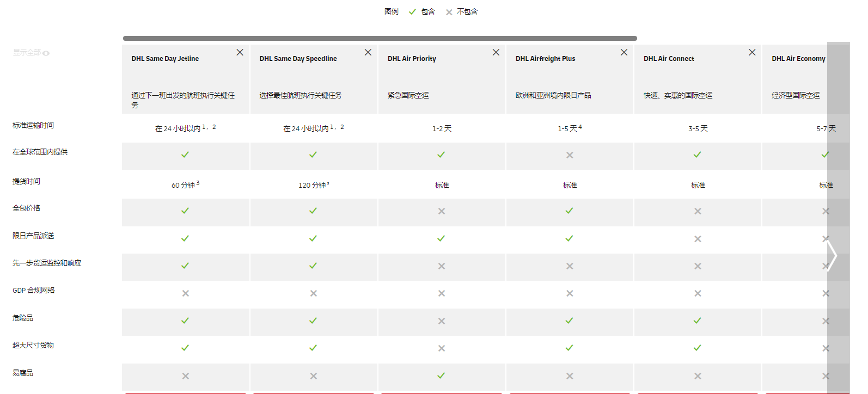Click Jetline checkmark in 先一步货运监控和响应 row

185,266
